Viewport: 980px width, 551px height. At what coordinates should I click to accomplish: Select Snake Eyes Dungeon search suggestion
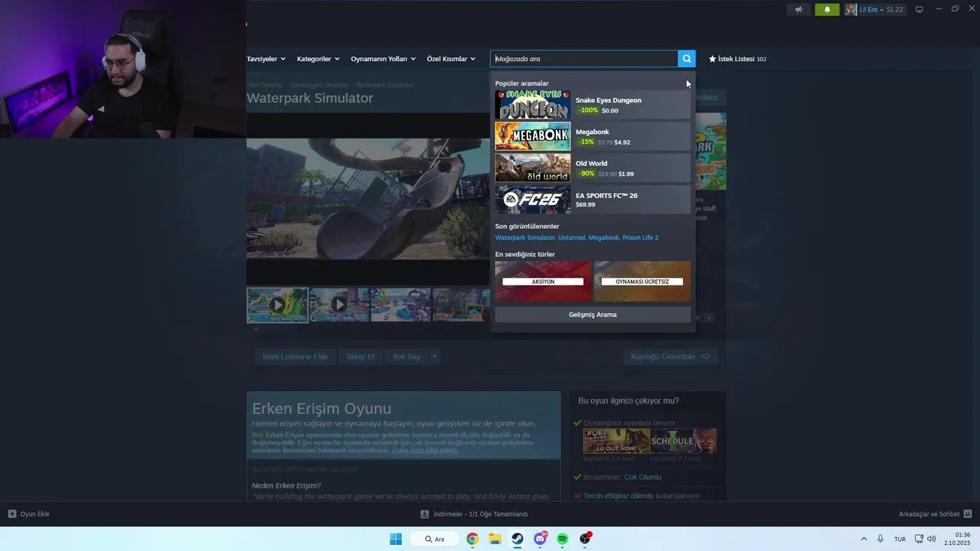[x=593, y=105]
